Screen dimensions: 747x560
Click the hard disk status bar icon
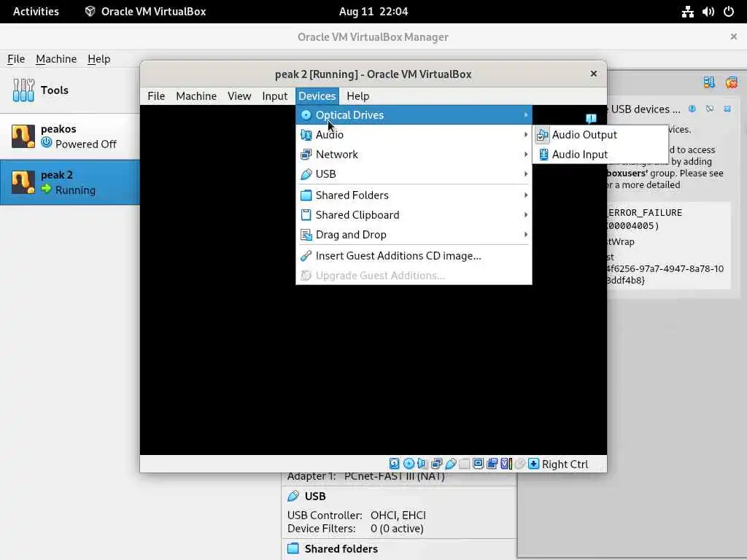pos(395,464)
